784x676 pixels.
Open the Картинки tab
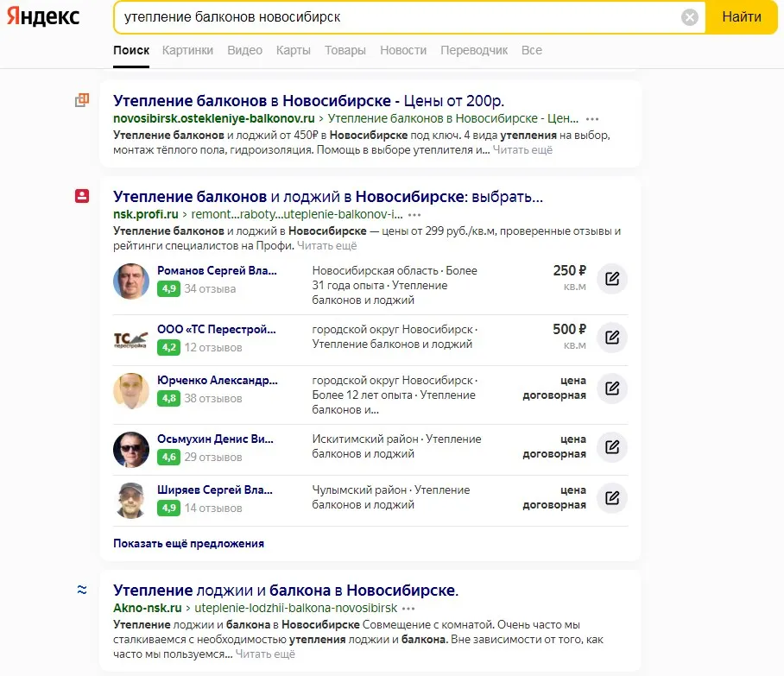187,50
